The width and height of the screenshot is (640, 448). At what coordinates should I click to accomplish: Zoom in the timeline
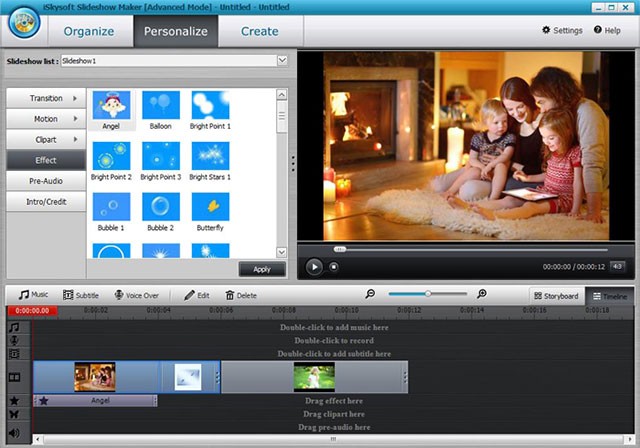point(482,294)
